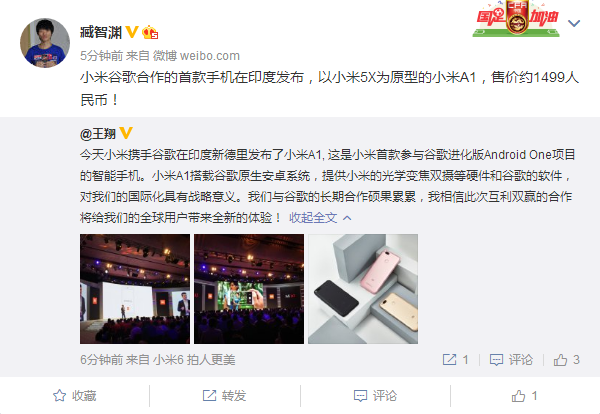Click the 转发 repost button in bottom bar
This screenshot has width=600, height=414.
[x=224, y=396]
